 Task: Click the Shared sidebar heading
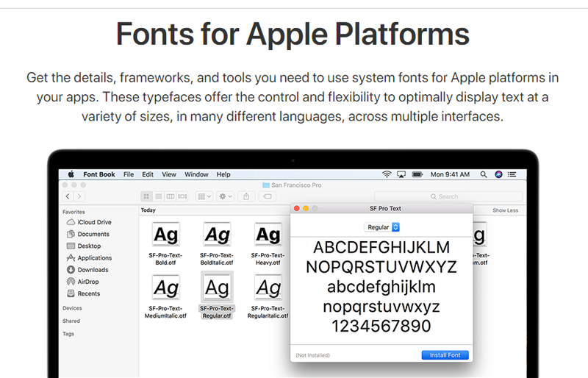tap(71, 321)
